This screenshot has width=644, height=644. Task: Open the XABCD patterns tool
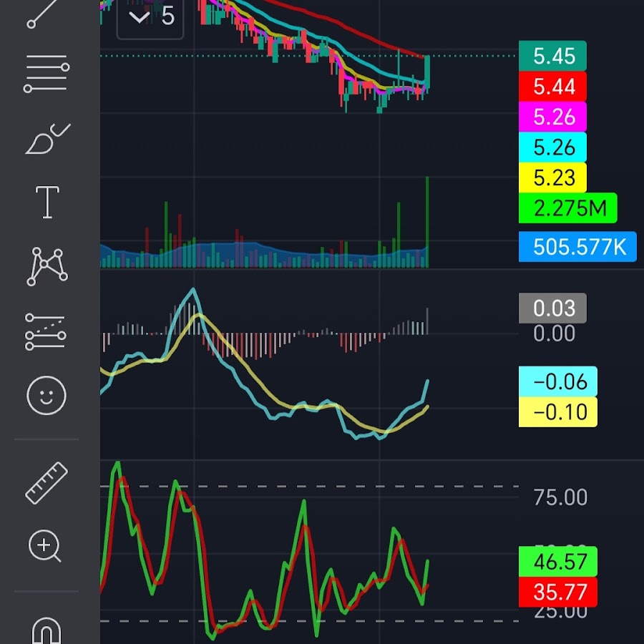47,266
